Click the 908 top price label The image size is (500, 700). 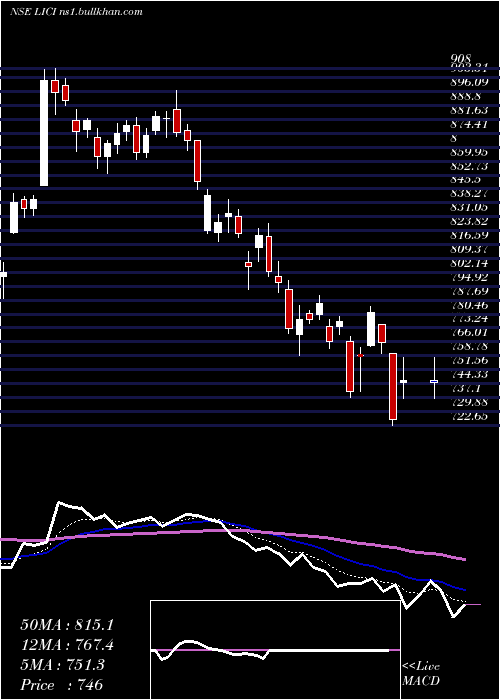[x=462, y=59]
